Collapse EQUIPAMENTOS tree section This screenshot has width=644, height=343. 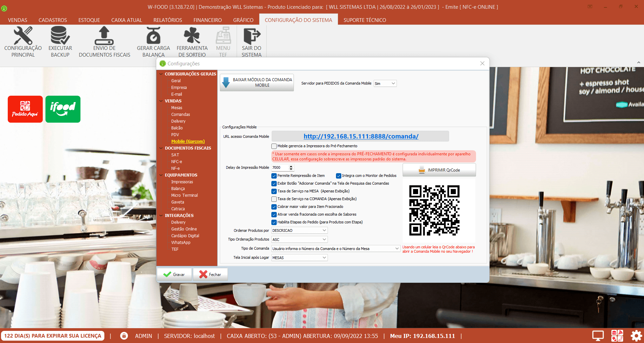(x=161, y=175)
